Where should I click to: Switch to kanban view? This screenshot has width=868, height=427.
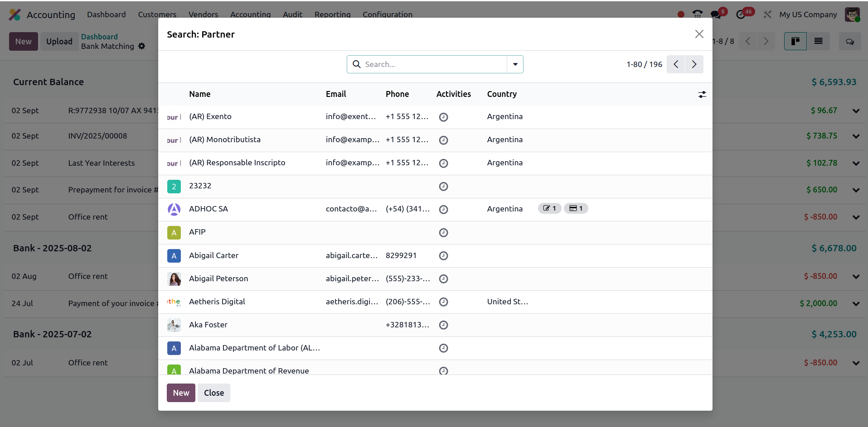point(795,41)
